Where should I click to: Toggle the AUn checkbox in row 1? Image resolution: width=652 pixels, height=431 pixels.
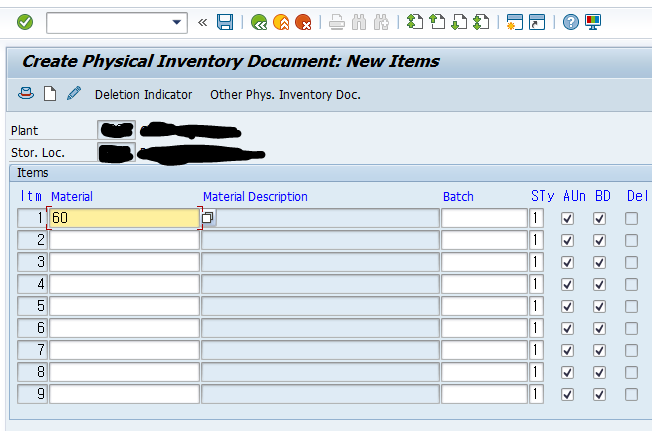(x=567, y=219)
